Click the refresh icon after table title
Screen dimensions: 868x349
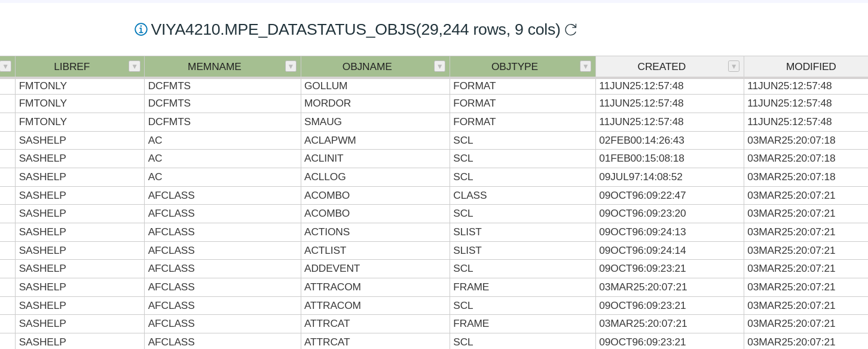tap(571, 29)
